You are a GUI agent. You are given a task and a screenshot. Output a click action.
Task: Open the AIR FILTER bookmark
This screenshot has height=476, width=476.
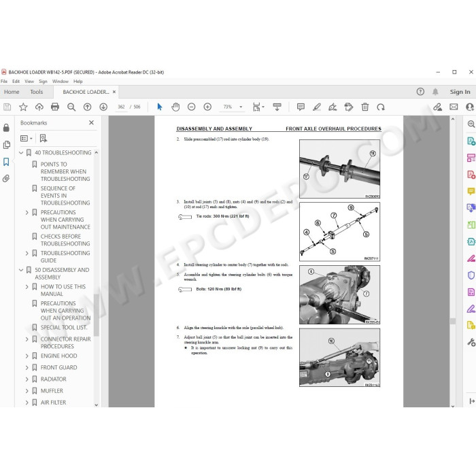click(53, 403)
